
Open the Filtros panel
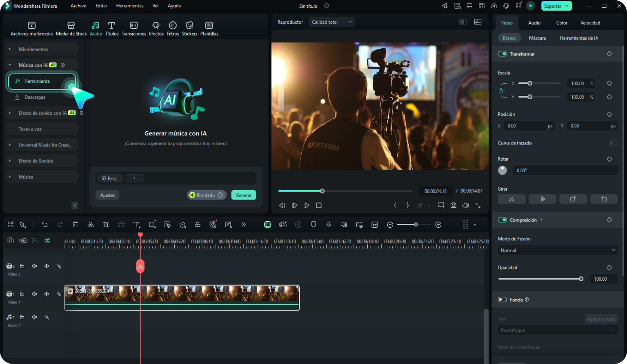(173, 29)
